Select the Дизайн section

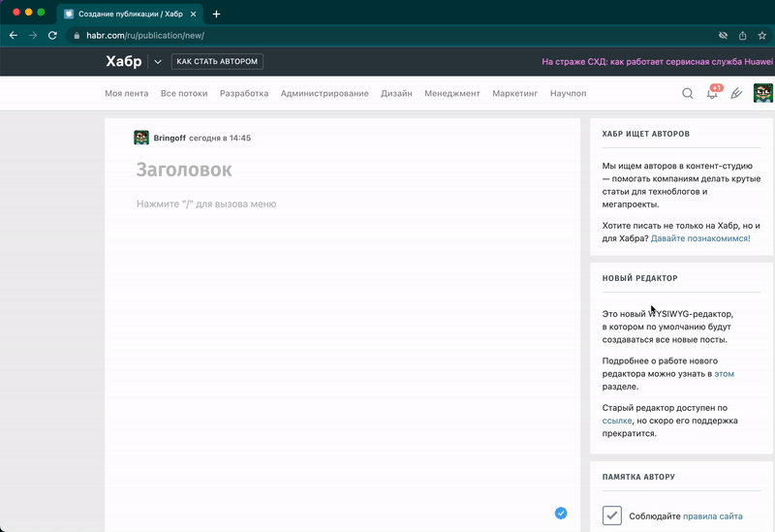396,93
